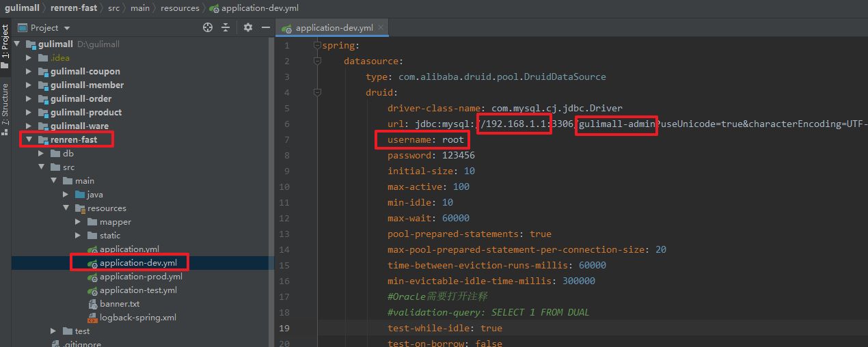The height and width of the screenshot is (347, 868).
Task: Select application-prod.yml in project tree
Action: click(x=141, y=277)
